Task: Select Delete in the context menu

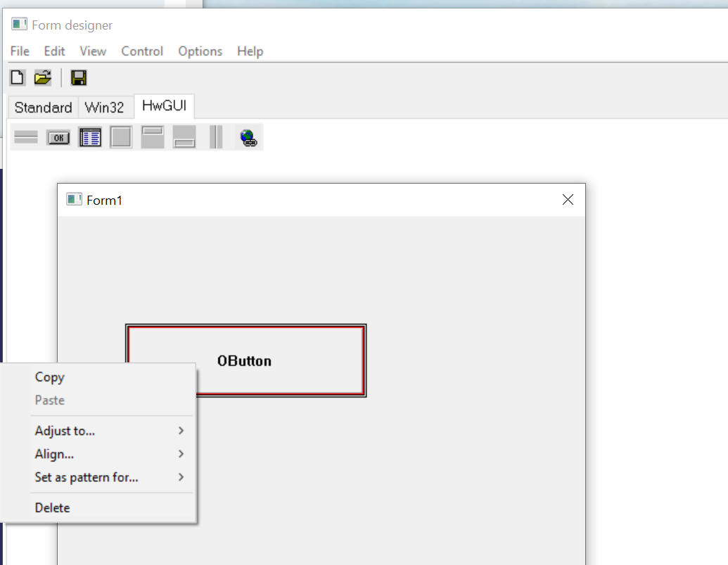Action: pyautogui.click(x=53, y=507)
